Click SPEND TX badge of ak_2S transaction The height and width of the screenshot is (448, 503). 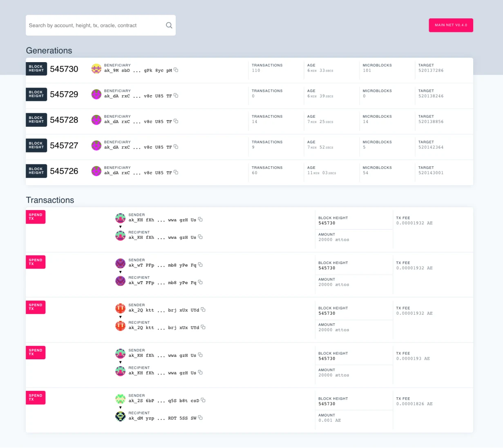(x=36, y=397)
